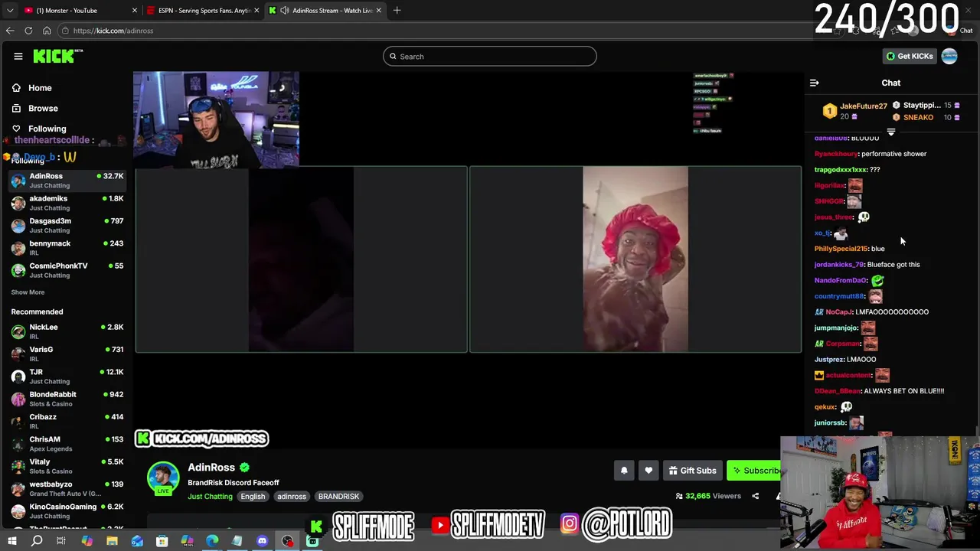980x551 pixels.
Task: Open Cribazz IRL channel
Action: point(67,421)
